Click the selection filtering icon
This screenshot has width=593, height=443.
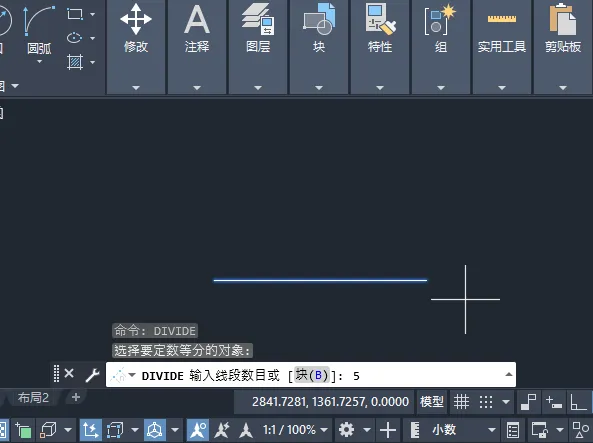pos(115,430)
